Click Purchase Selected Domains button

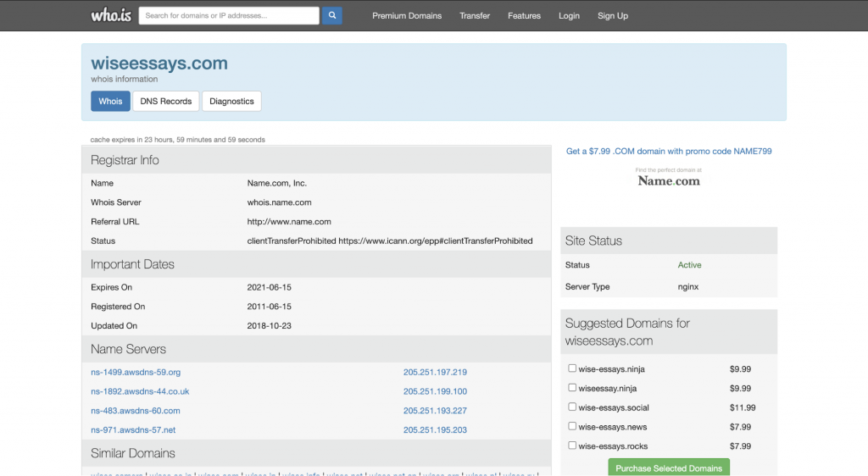point(669,468)
